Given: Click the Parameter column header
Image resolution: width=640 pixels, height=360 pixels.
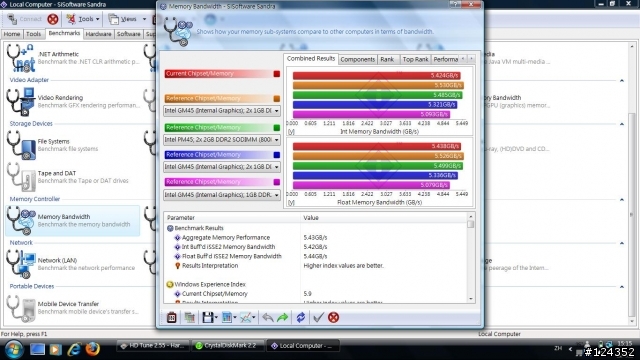Looking at the screenshot, I should pos(232,218).
